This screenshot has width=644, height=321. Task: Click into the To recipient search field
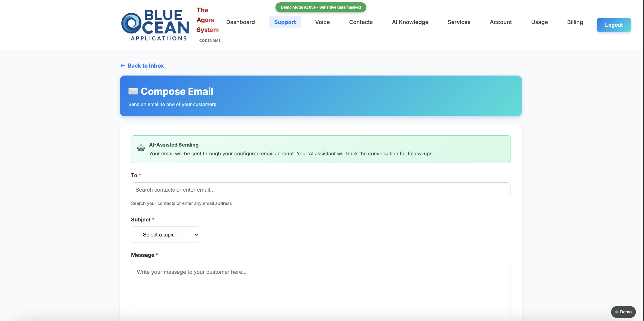tap(321, 190)
